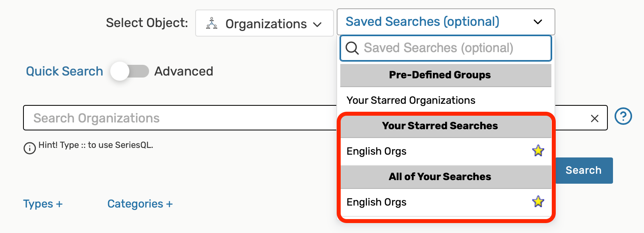Collapse the Saved Searches dropdown using its chevron
This screenshot has height=233, width=644.
(537, 22)
